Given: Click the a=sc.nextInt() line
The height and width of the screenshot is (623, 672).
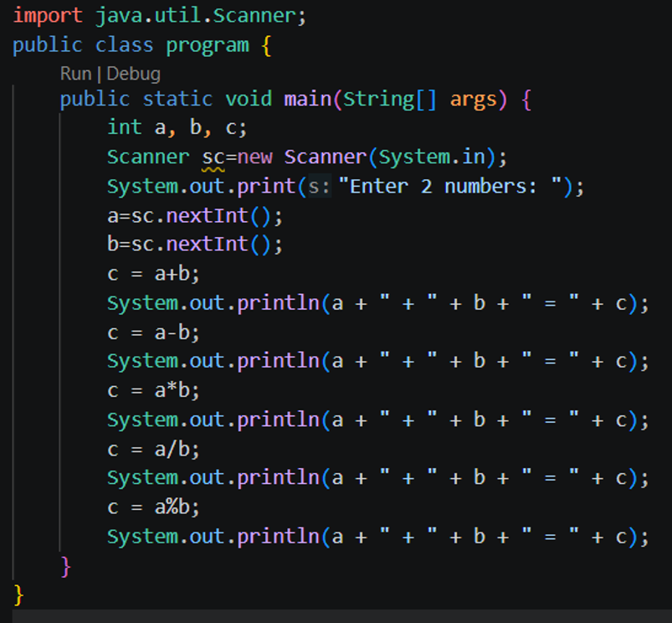Looking at the screenshot, I should coord(195,216).
